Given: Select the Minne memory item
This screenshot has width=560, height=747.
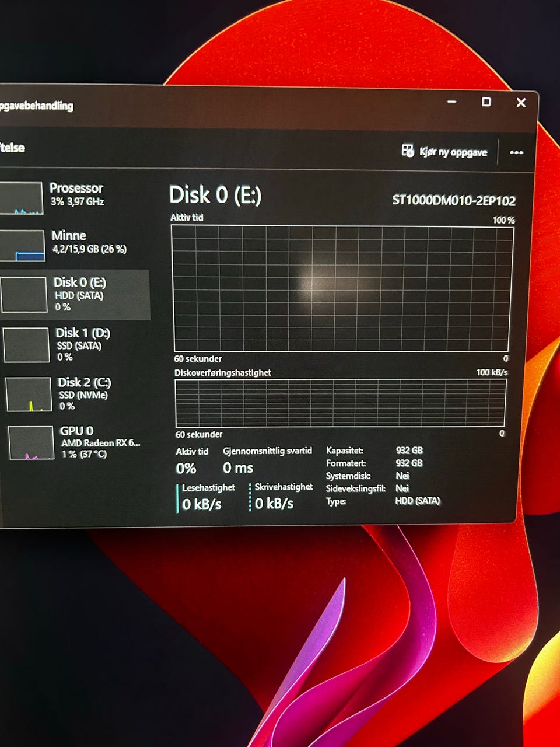Looking at the screenshot, I should [x=73, y=245].
